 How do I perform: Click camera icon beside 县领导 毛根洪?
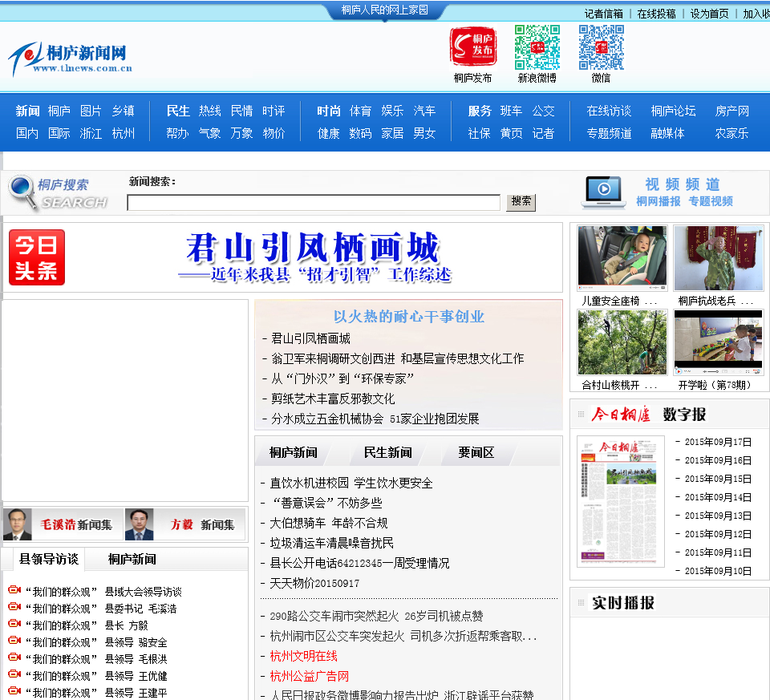(x=14, y=657)
